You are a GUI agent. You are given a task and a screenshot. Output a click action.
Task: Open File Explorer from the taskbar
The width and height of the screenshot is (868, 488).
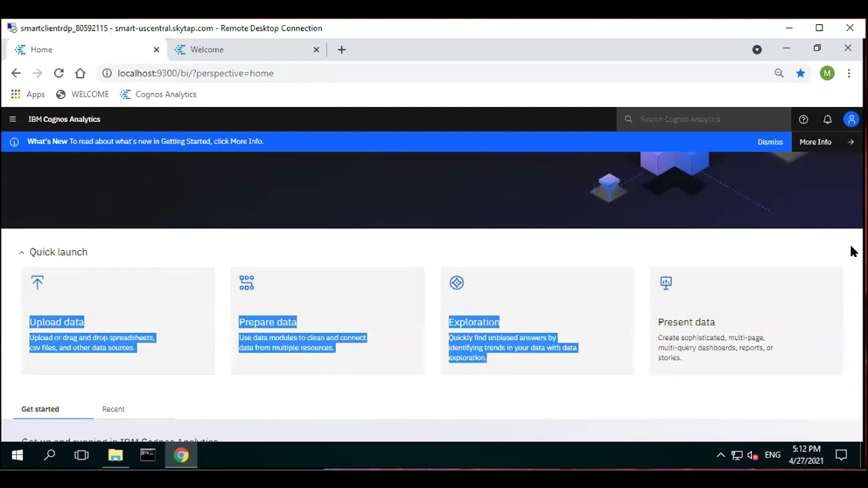coord(115,455)
